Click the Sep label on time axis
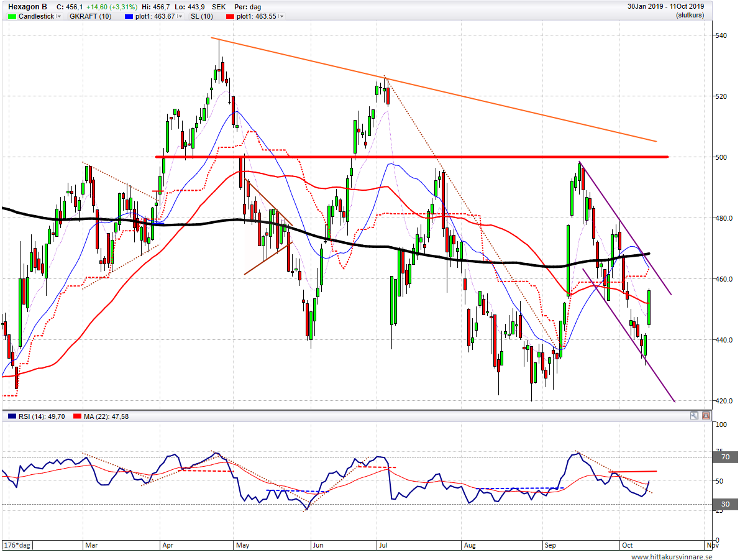 (550, 545)
